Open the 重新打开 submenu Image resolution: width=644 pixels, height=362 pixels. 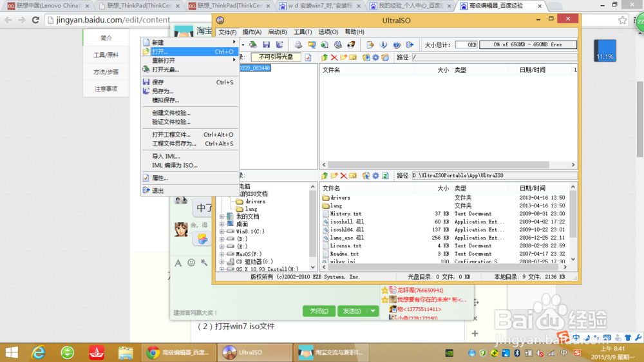point(190,61)
